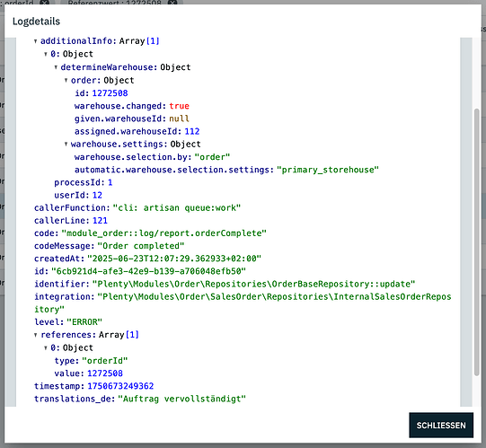Image resolution: width=486 pixels, height=448 pixels.
Task: Collapse the warehouse.settings object
Action: [x=66, y=144]
